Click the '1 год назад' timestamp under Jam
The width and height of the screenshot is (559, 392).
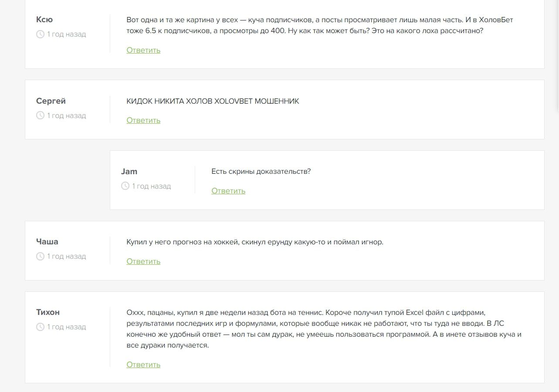coord(152,186)
